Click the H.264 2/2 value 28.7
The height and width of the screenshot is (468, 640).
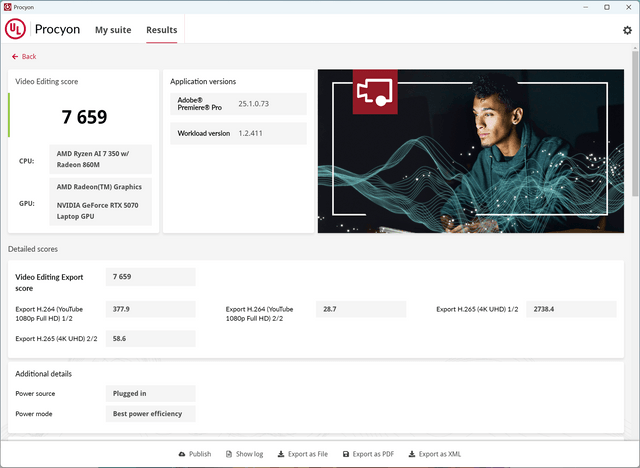point(361,309)
